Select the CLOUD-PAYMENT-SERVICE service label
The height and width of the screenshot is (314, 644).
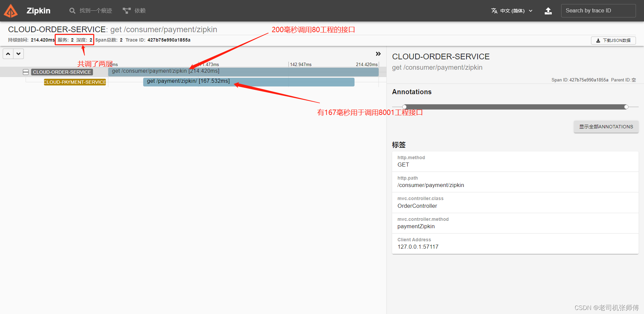coord(75,82)
